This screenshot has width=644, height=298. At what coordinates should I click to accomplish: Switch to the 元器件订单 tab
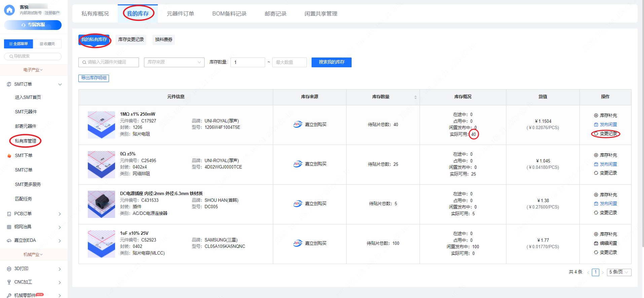pos(180,14)
